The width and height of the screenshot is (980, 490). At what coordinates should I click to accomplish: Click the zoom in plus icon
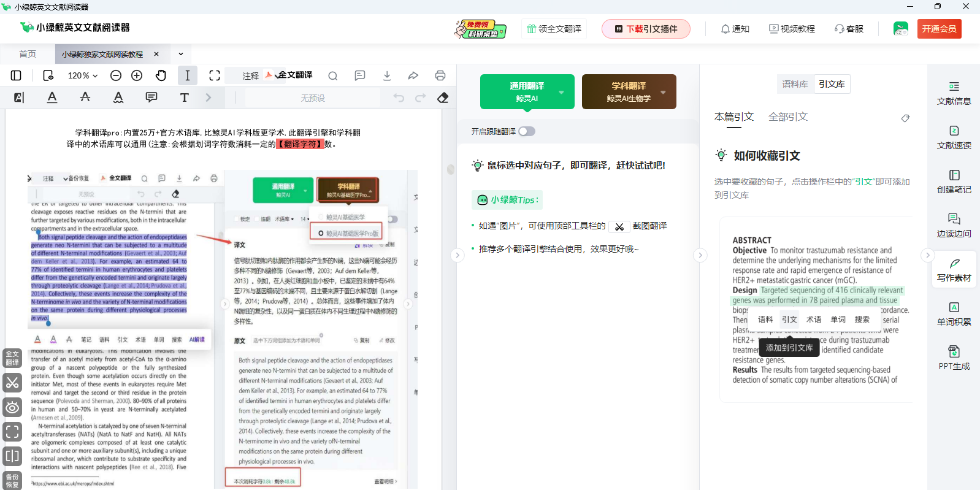coord(137,75)
